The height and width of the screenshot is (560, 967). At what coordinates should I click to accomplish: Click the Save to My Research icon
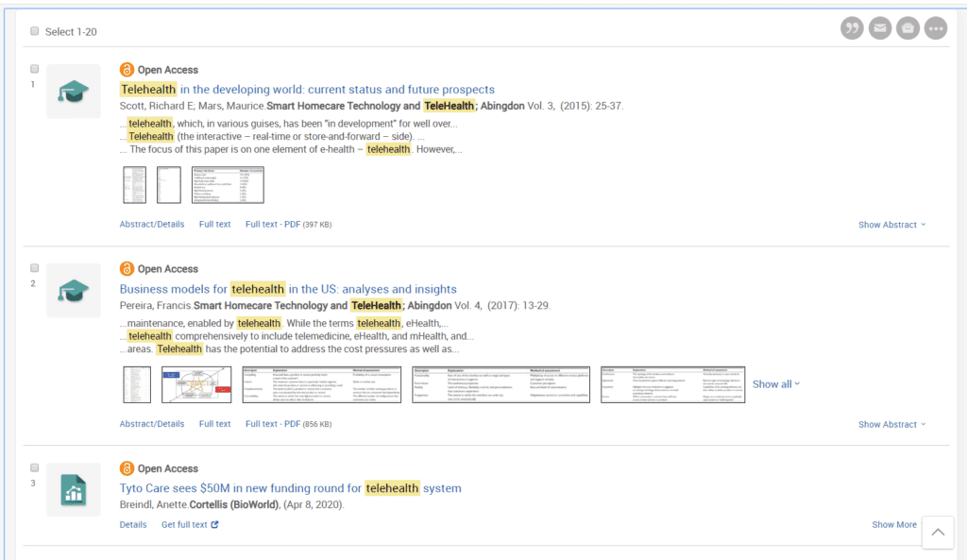point(908,28)
